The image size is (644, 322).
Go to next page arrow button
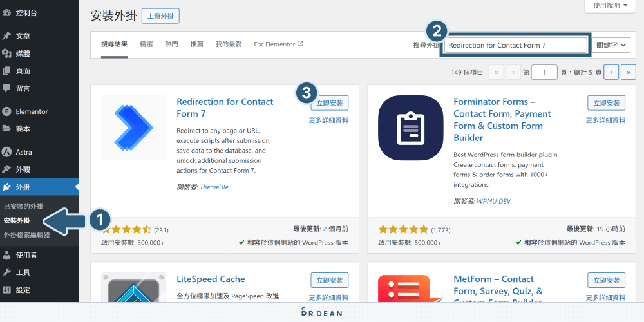pos(612,73)
